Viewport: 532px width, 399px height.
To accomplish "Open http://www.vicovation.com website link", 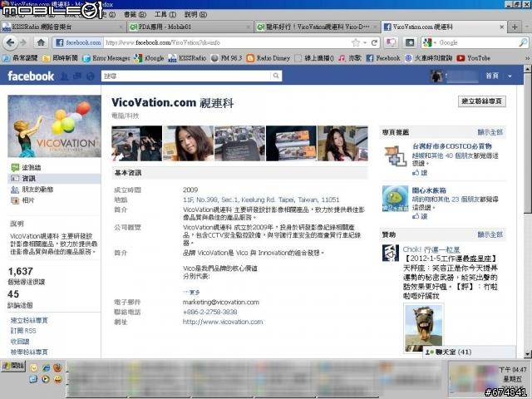I will [223, 322].
